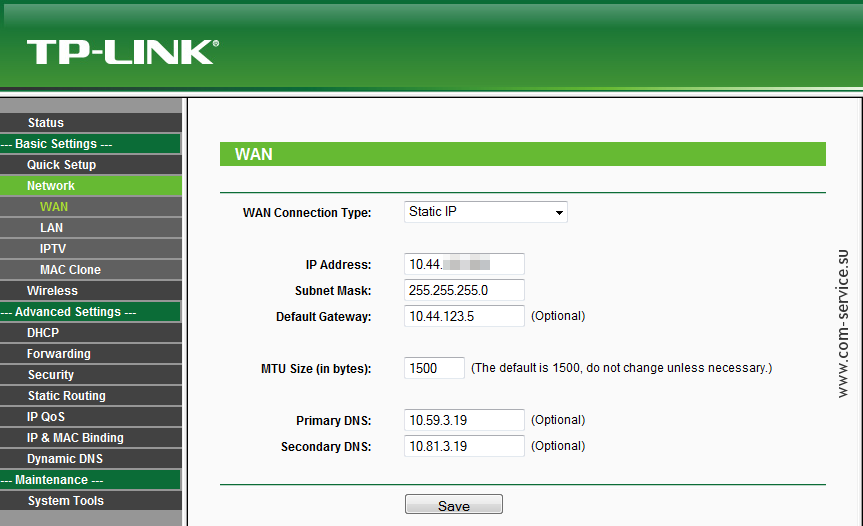This screenshot has height=526, width=863.
Task: Click the Basic Settings section header
Action: (x=91, y=144)
